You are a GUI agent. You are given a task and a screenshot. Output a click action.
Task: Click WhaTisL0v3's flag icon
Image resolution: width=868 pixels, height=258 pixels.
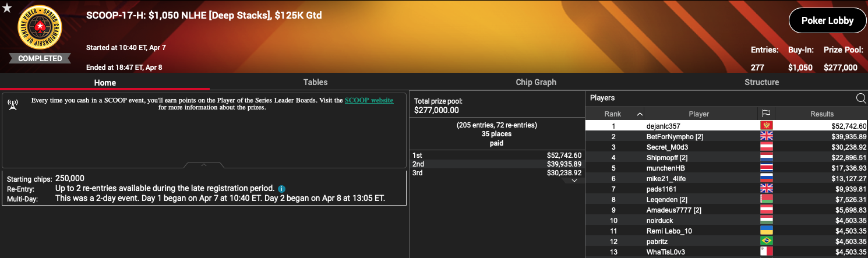point(766,252)
